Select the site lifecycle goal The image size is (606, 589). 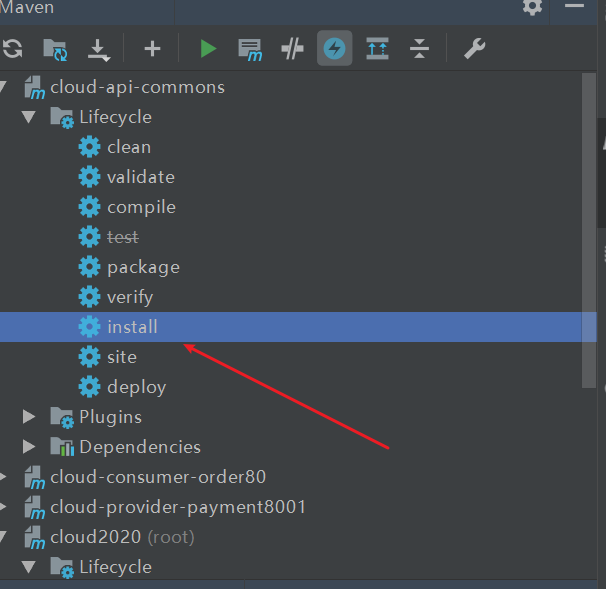coord(122,357)
